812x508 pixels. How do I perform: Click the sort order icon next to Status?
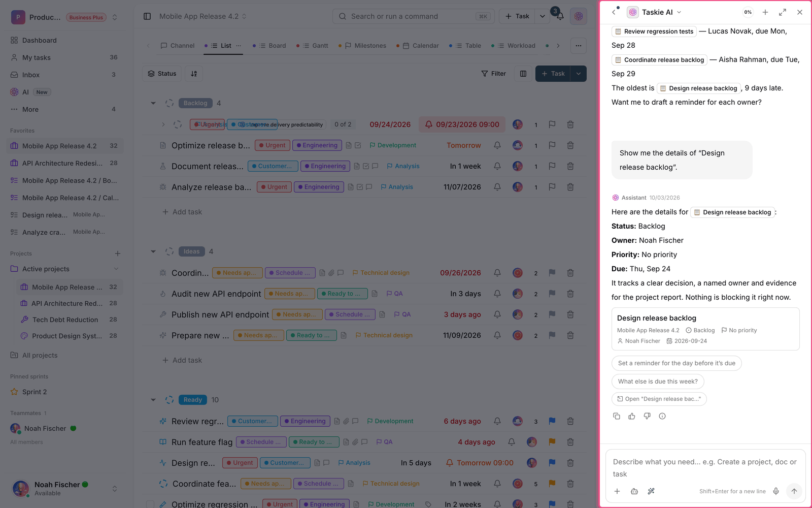click(194, 74)
